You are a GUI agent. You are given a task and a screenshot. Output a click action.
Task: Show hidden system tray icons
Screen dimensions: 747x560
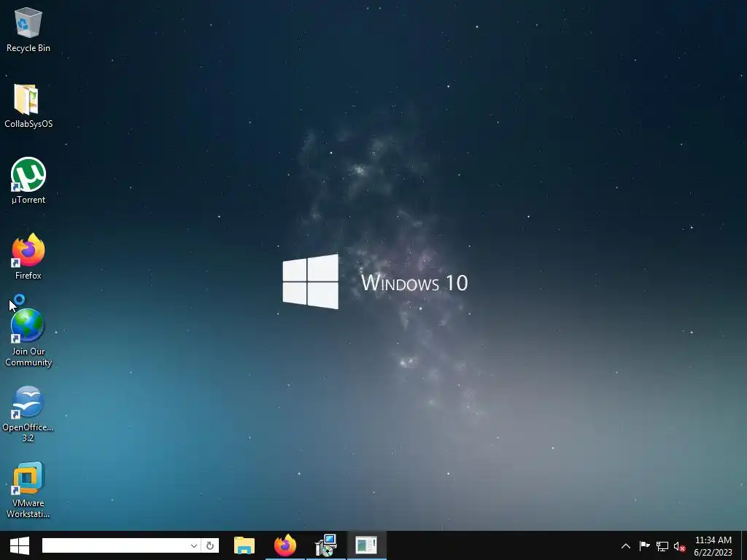click(x=626, y=546)
